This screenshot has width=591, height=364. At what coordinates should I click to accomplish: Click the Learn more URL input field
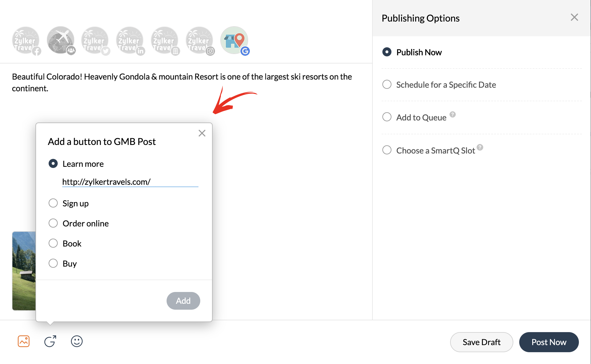(x=130, y=182)
